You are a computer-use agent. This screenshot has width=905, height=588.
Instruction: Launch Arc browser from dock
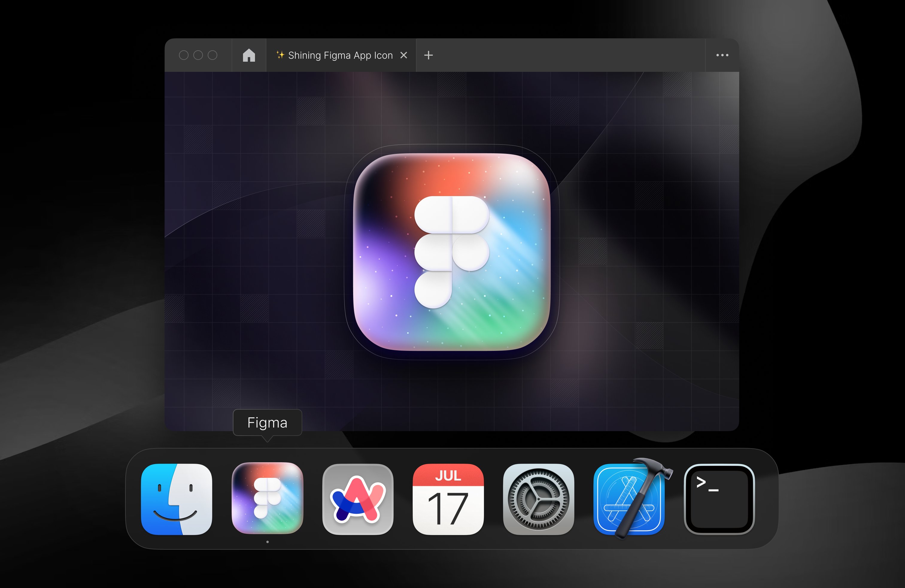(358, 499)
